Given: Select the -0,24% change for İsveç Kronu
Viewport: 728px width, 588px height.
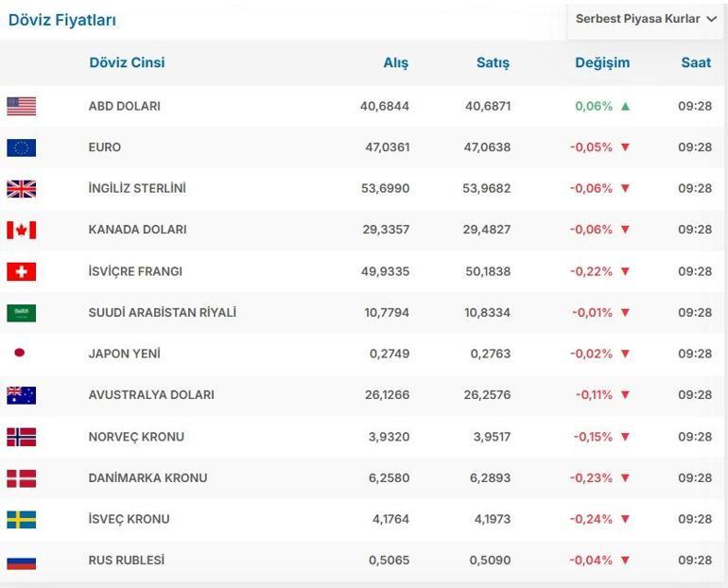Looking at the screenshot, I should (x=591, y=519).
